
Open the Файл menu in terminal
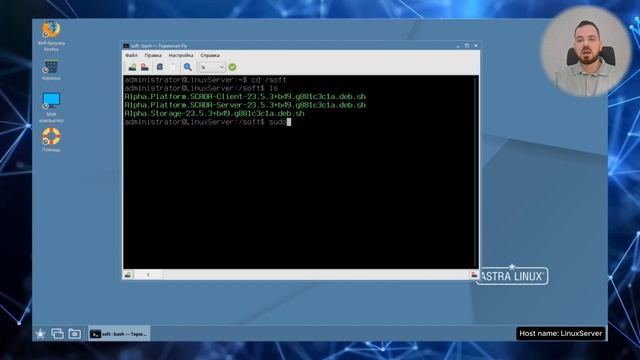[131, 55]
